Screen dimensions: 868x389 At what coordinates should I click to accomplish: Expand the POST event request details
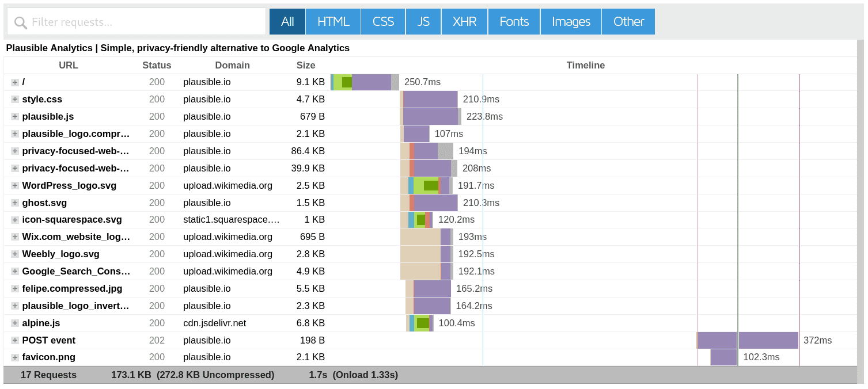[x=14, y=340]
